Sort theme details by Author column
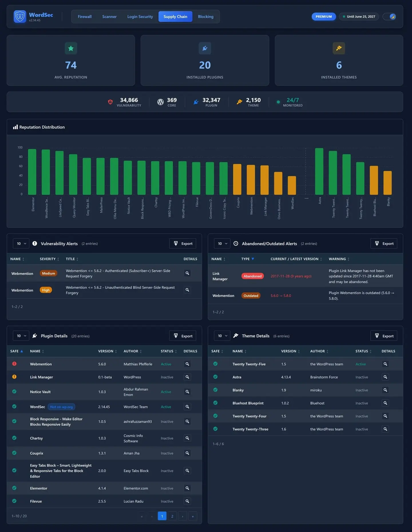 point(319,351)
